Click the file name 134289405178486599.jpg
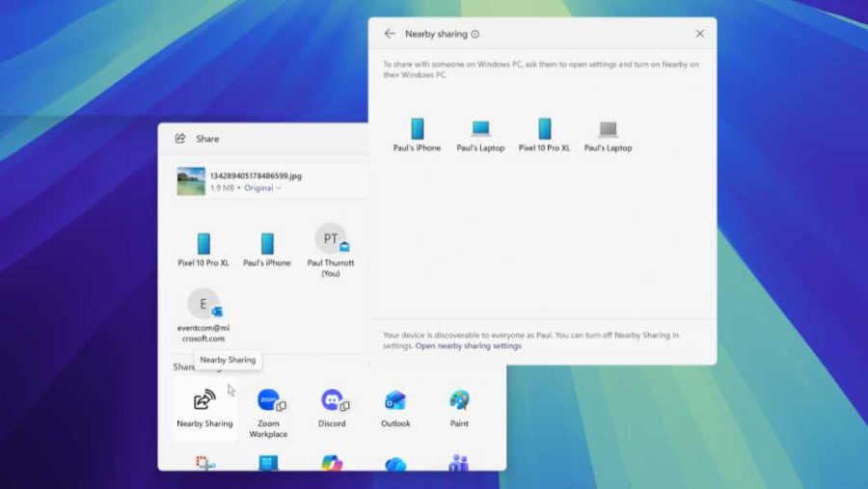The image size is (868, 489). (256, 176)
